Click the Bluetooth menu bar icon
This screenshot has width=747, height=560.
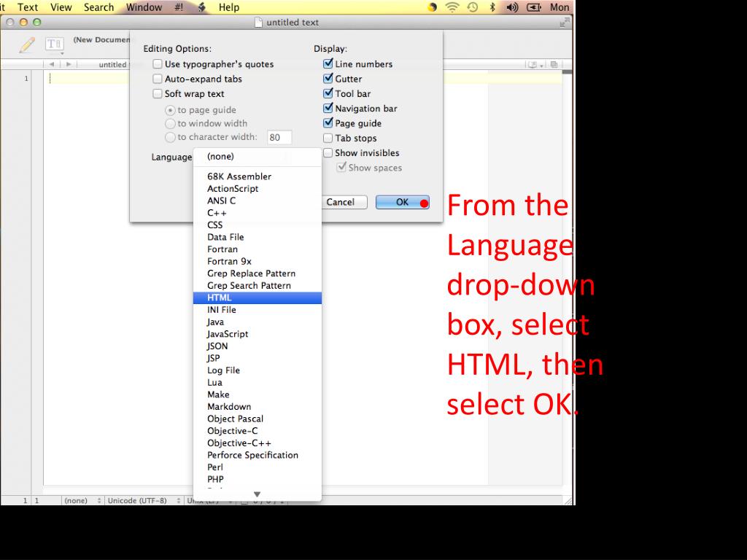click(x=492, y=7)
